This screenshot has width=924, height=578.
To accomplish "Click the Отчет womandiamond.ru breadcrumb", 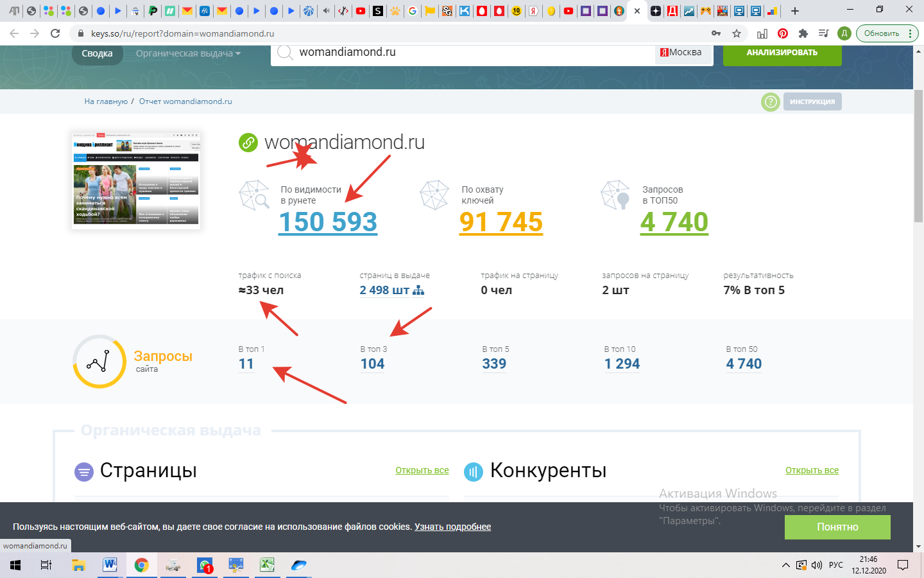I will [x=185, y=101].
